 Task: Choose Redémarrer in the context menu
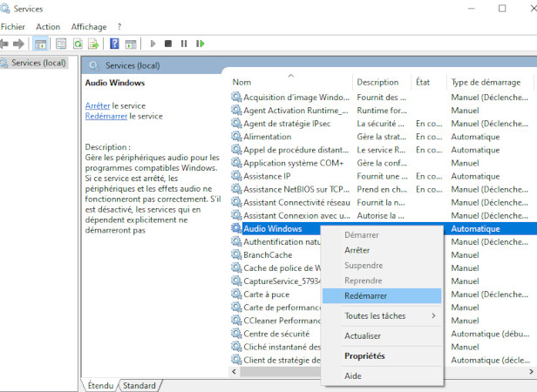365,296
